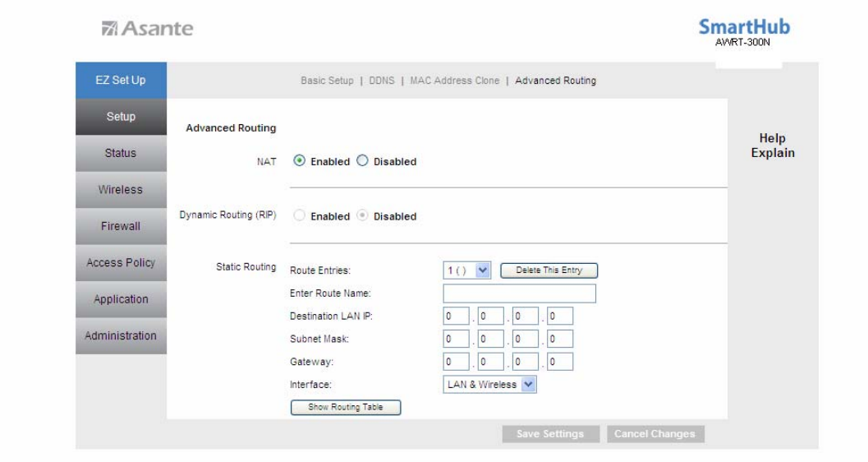Screen dimensions: 868x462
Task: Click Cancel Changes button
Action: 654,434
